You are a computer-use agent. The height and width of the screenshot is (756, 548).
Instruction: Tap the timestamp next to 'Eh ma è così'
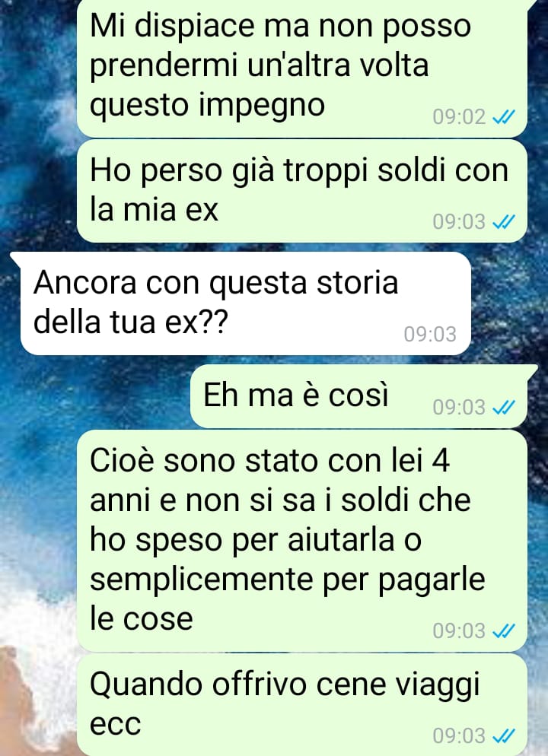pos(459,408)
